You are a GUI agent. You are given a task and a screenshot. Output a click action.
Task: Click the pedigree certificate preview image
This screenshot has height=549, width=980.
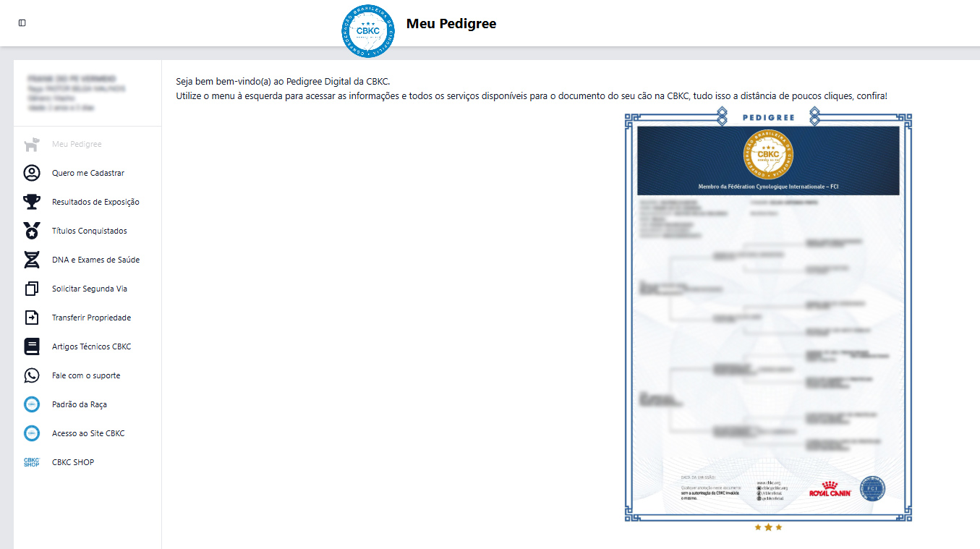pos(767,318)
